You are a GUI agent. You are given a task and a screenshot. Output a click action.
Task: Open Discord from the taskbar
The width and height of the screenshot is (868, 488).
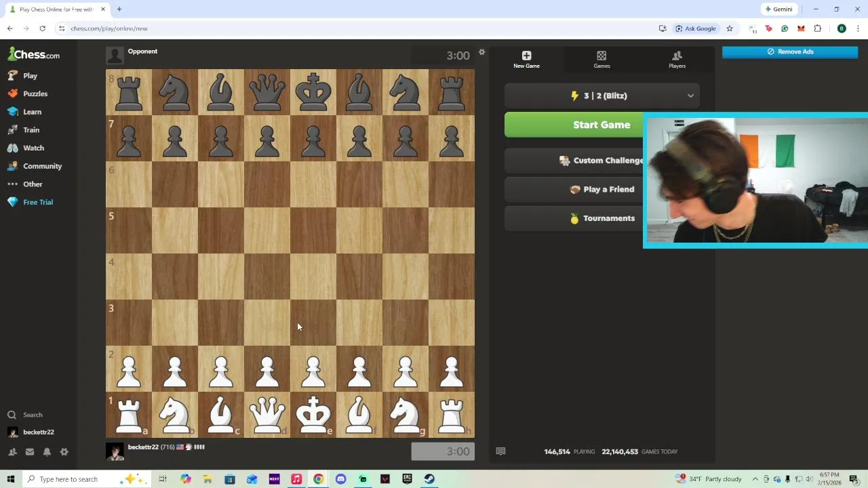[x=340, y=479]
